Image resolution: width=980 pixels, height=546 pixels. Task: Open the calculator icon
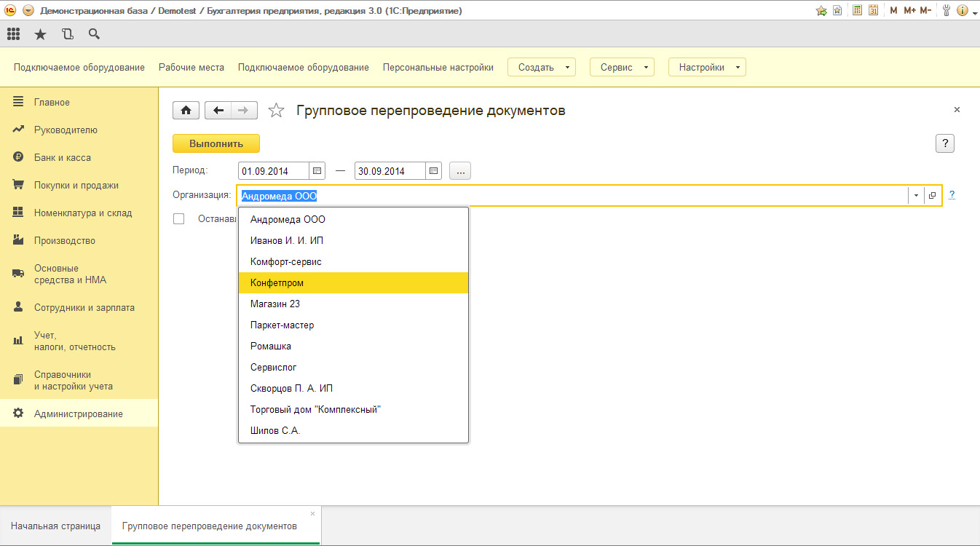tap(858, 10)
